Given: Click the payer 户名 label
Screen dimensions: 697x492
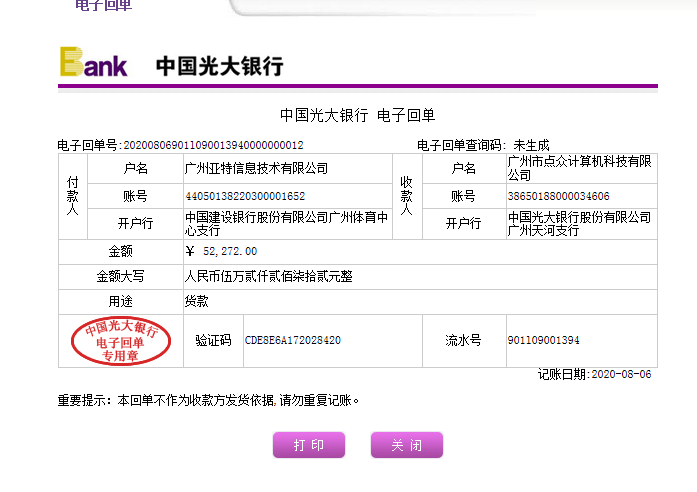Looking at the screenshot, I should pyautogui.click(x=136, y=168).
